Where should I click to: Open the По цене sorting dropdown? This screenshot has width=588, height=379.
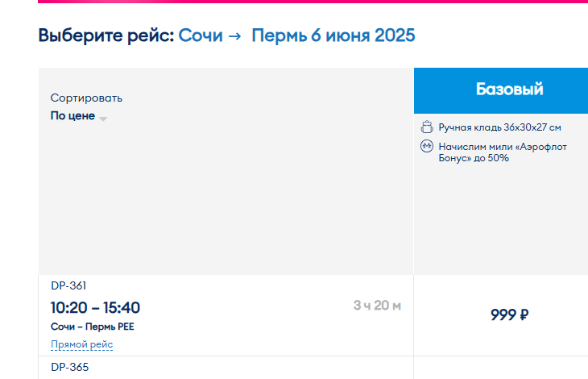pos(73,116)
